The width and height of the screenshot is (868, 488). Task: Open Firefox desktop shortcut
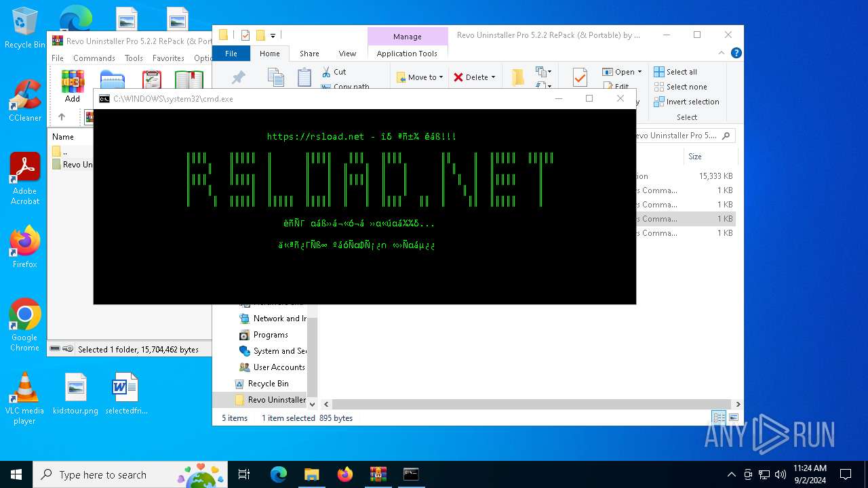click(x=24, y=247)
